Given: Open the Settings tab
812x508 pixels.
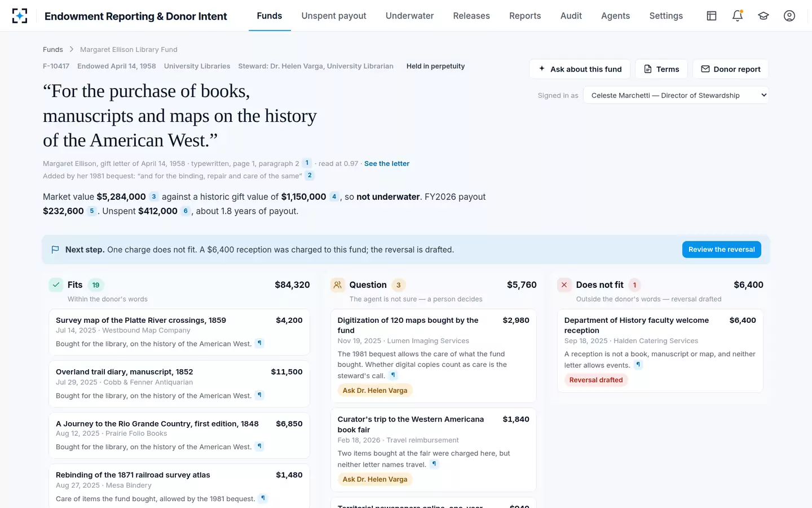Looking at the screenshot, I should click(666, 16).
